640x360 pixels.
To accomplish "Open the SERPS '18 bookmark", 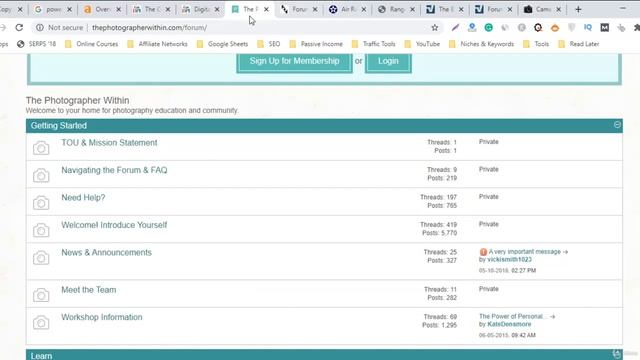I will coord(36,44).
